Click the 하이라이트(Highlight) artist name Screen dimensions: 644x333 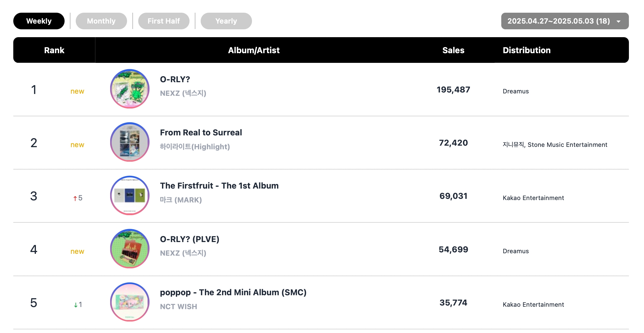tap(195, 147)
